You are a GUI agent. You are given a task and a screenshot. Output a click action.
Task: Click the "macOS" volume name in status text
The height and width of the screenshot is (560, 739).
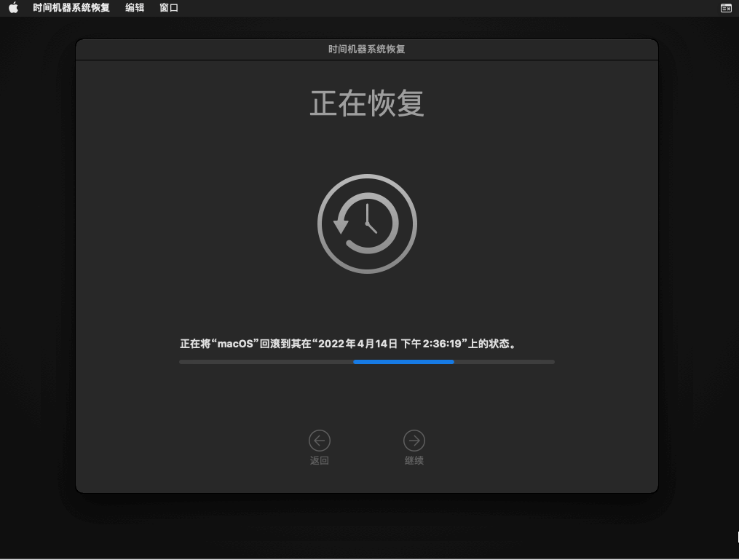click(x=237, y=344)
